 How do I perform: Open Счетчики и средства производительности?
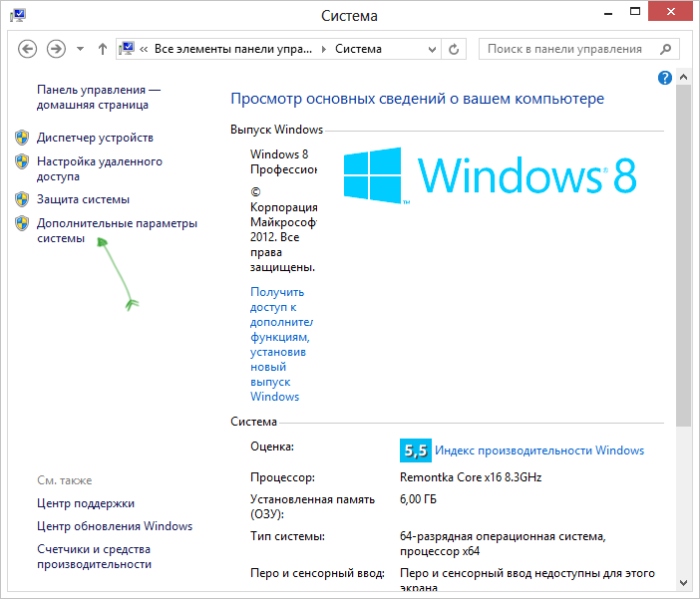click(94, 556)
